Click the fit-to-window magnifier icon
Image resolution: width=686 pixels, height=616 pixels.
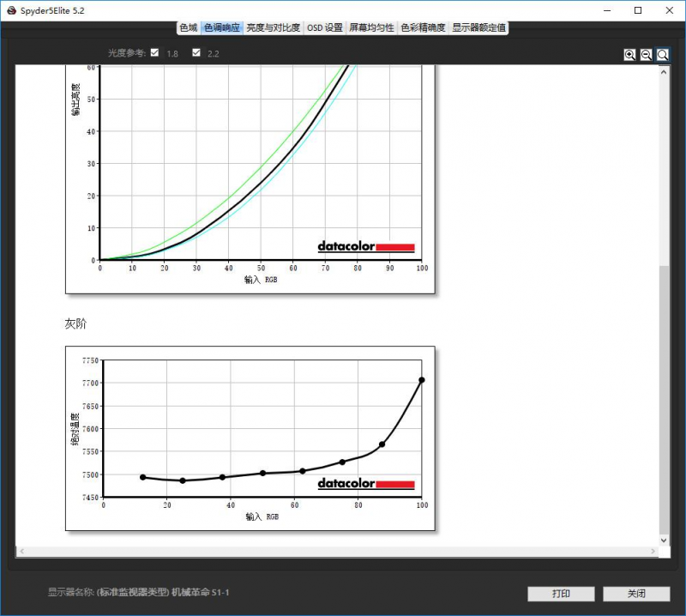[x=663, y=54]
